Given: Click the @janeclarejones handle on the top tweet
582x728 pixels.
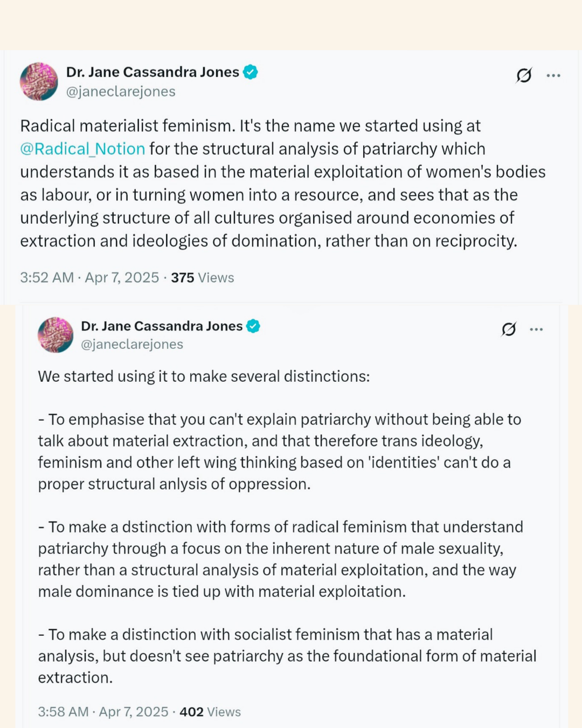Looking at the screenshot, I should coord(120,91).
